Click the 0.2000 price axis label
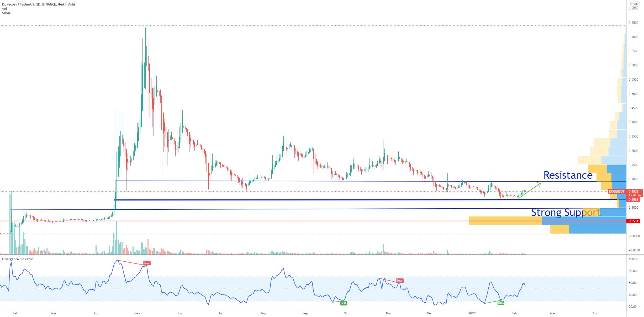Screen dimensions: 644x317 tap(634, 179)
